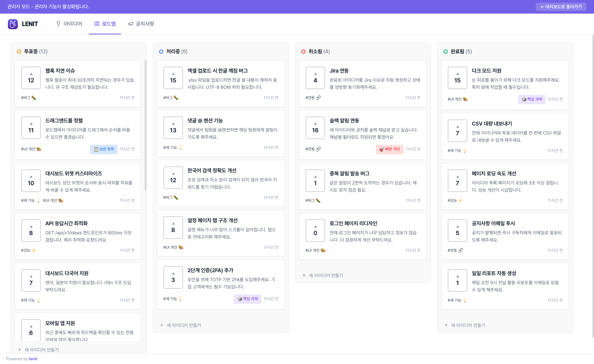Open the 중복 알림 발송 버그 title
The width and height of the screenshot is (594, 364).
(349, 173)
